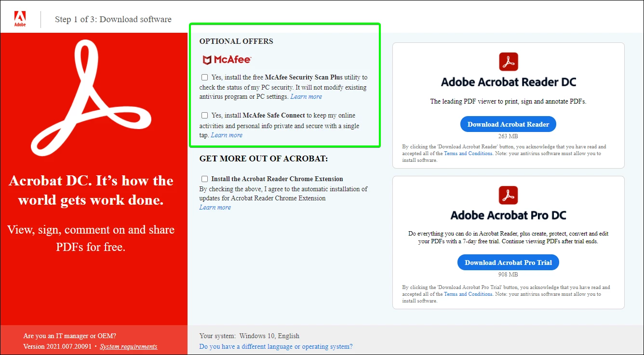Click the Acrobat Reader DC product icon
This screenshot has height=355, width=644.
[x=509, y=62]
